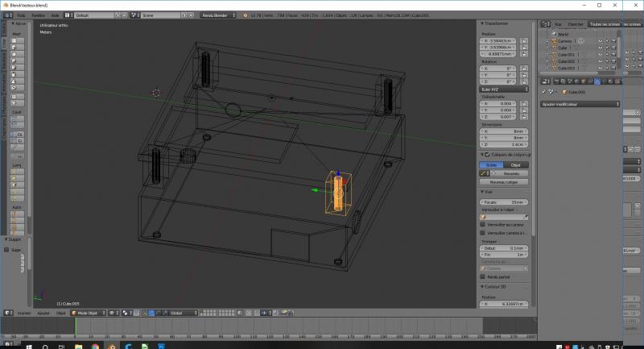Click the grease pencil brush icon beside Nouveau

tap(482, 173)
